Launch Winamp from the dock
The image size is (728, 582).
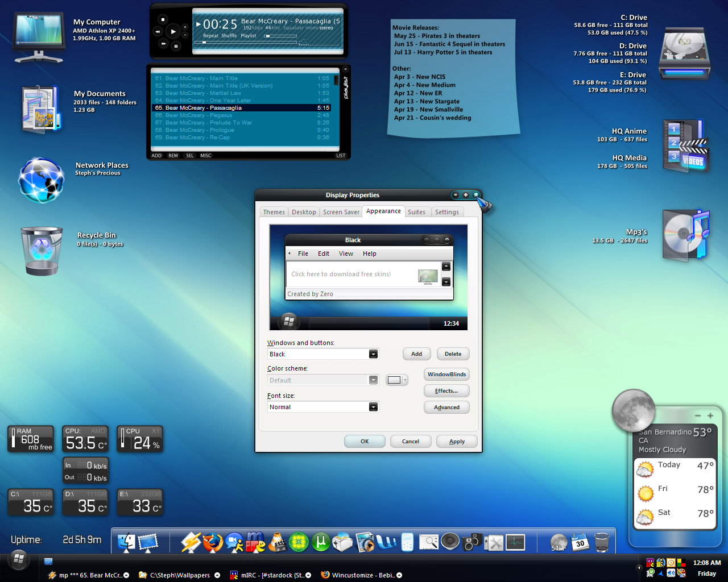(x=191, y=542)
